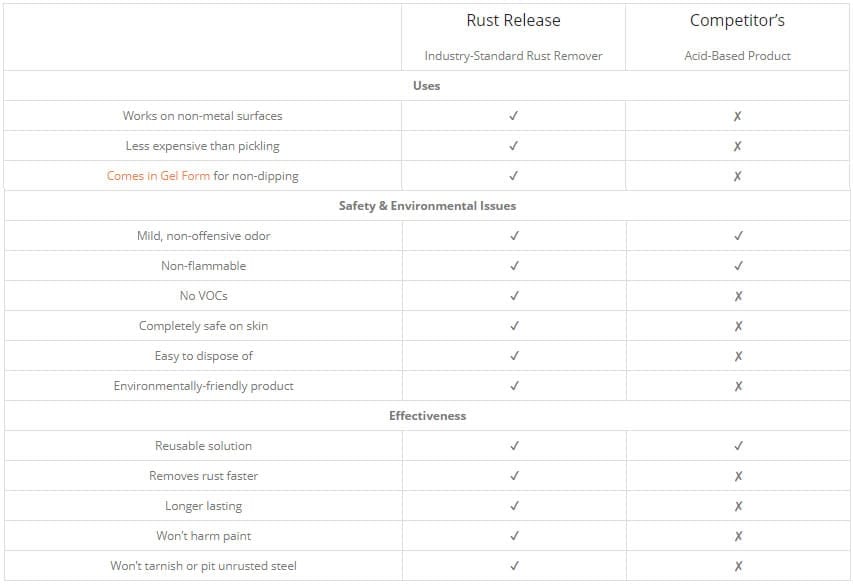The height and width of the screenshot is (585, 853).
Task: Click Competitor's X for Less expensive than pickling
Action: tap(737, 146)
